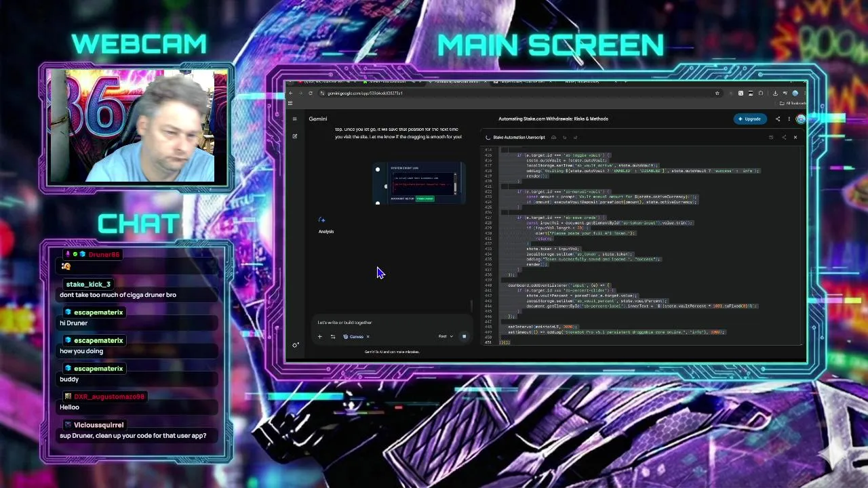Open the Google account avatar
This screenshot has width=868, height=488.
point(801,119)
